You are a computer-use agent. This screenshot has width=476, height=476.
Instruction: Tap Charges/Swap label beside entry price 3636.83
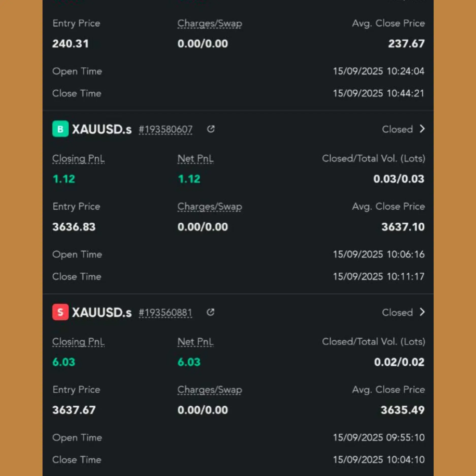click(x=210, y=207)
